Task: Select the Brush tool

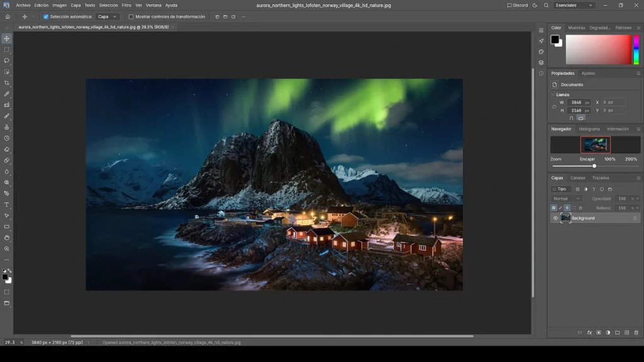Action: pyautogui.click(x=6, y=116)
